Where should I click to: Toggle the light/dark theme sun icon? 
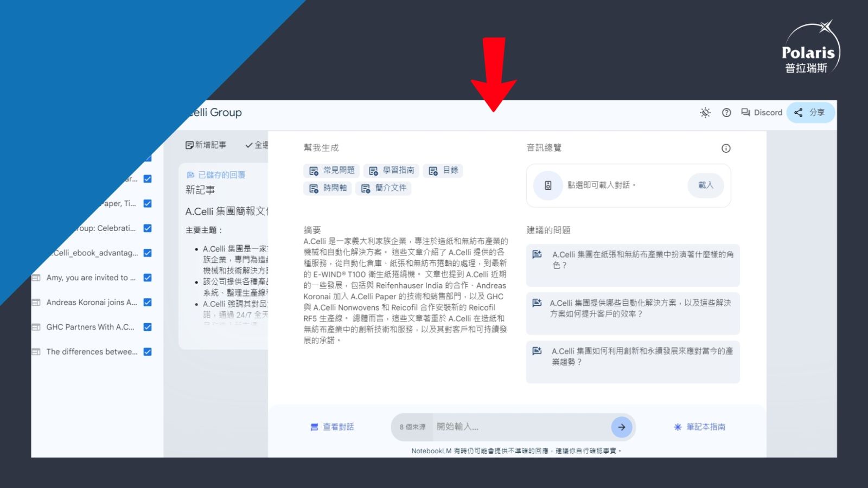705,113
